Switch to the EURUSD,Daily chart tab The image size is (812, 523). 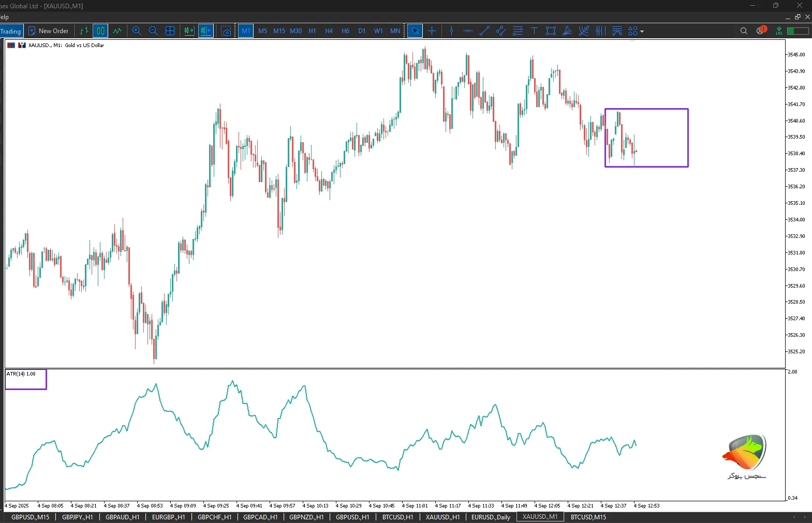[490, 517]
